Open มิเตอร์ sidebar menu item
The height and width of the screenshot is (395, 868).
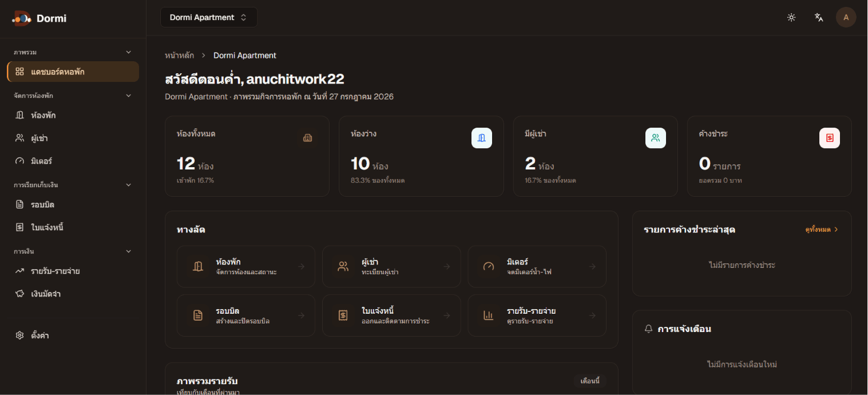(73, 161)
